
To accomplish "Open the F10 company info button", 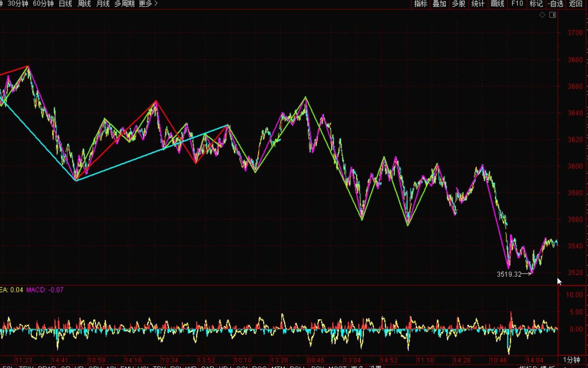I will (x=517, y=4).
